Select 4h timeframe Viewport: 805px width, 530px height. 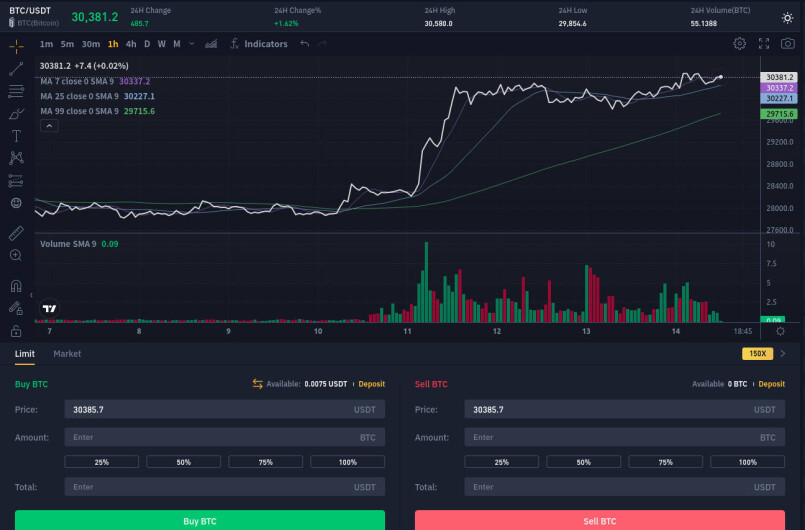pos(131,44)
